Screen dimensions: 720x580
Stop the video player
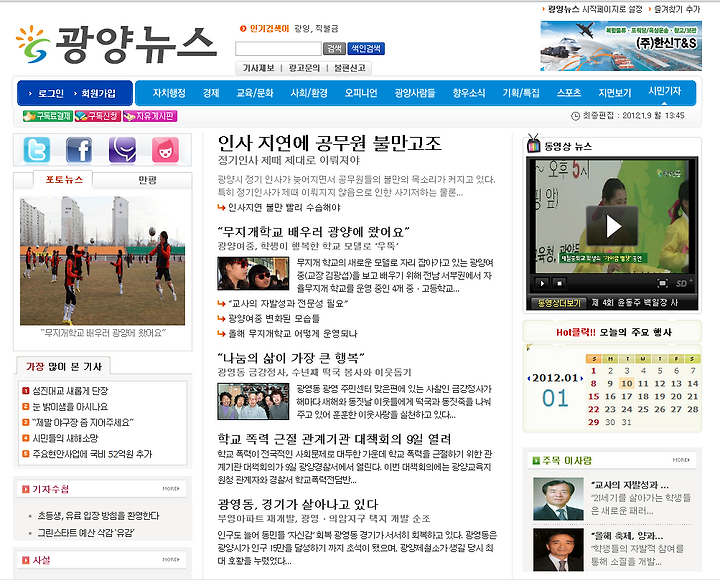coord(559,283)
